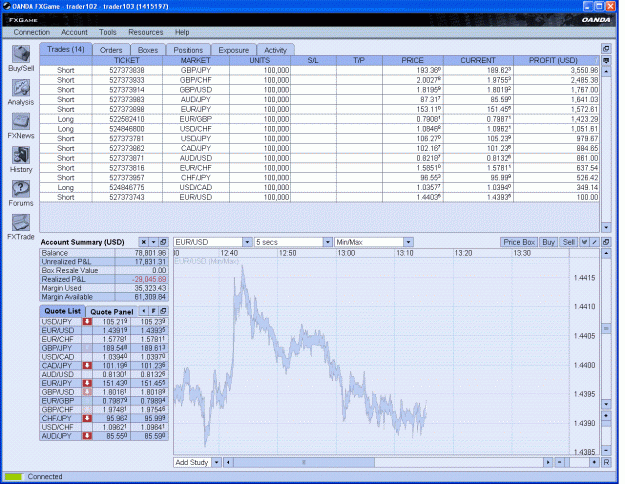Click the Price Box button
Image resolution: width=625 pixels, height=484 pixels.
click(x=519, y=242)
